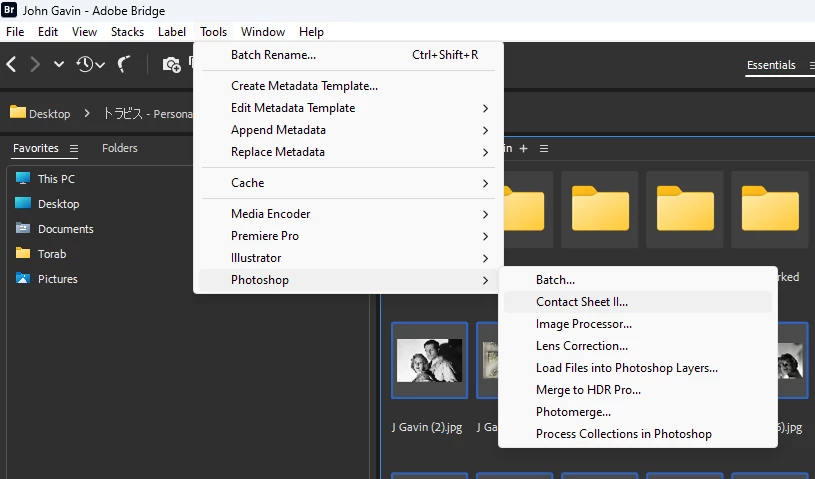
Task: Choose Merge to HDR Pro
Action: 638,390
